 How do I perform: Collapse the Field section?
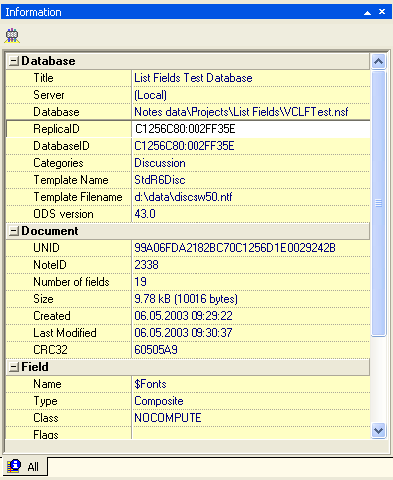pyautogui.click(x=13, y=367)
